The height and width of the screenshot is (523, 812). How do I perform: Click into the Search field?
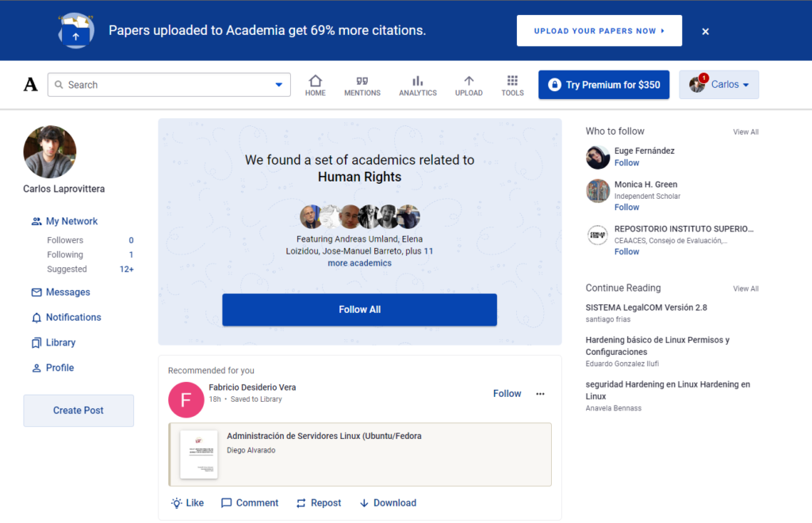click(169, 84)
